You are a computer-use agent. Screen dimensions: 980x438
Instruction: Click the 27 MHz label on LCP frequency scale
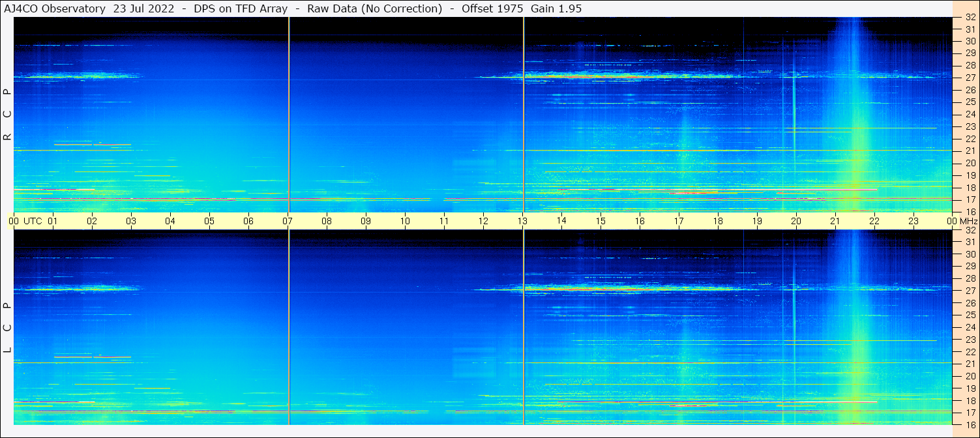point(970,291)
